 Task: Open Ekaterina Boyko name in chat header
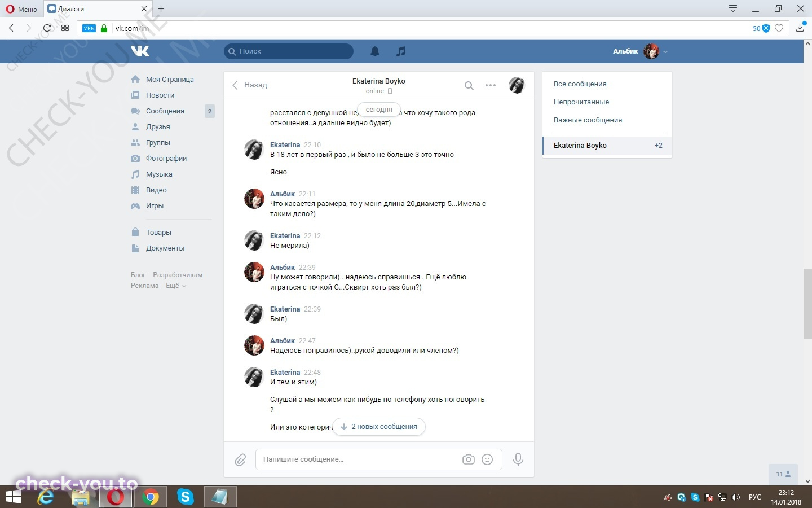click(378, 81)
